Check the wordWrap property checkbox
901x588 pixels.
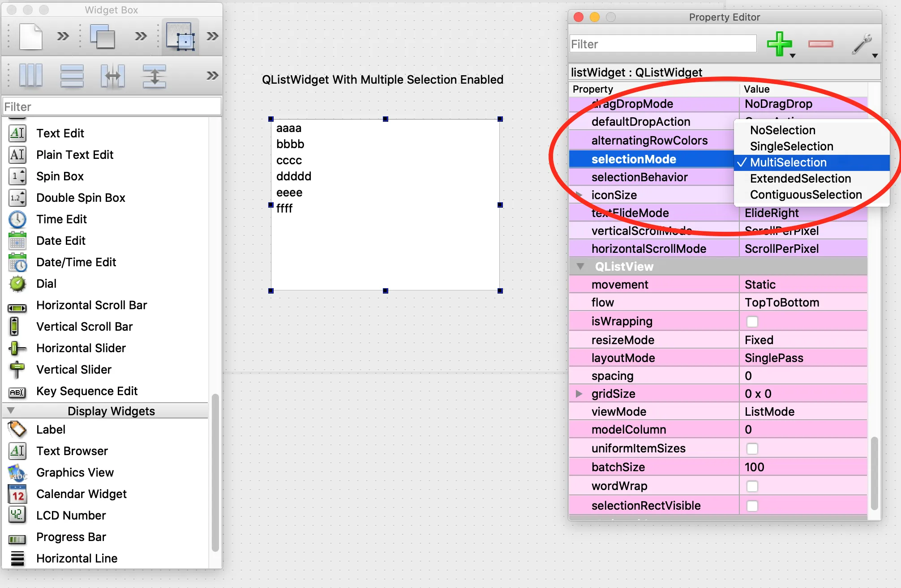coord(752,486)
